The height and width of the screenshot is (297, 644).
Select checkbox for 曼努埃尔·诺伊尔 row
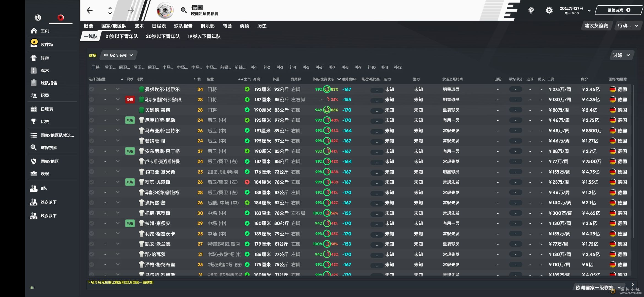pos(92,89)
